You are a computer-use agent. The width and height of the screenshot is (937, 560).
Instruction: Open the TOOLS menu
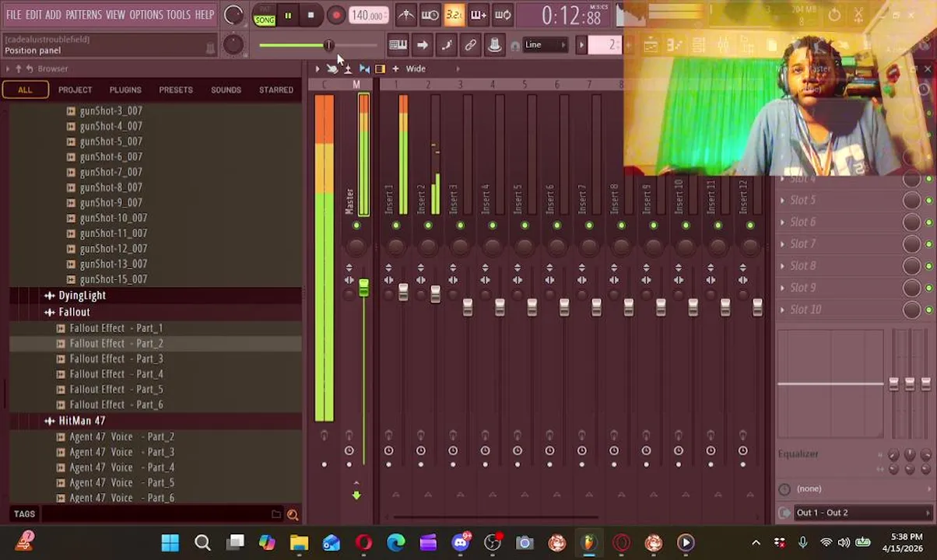[178, 15]
